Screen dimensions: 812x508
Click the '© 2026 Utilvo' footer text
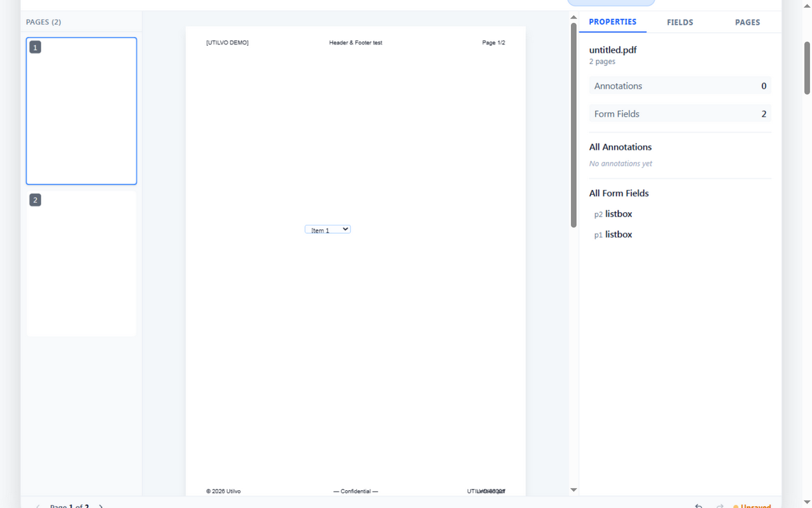coord(223,491)
